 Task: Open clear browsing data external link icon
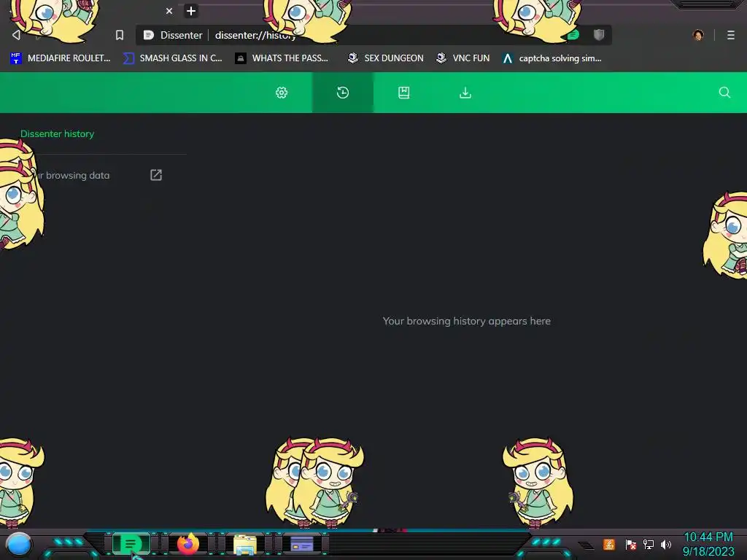click(156, 175)
